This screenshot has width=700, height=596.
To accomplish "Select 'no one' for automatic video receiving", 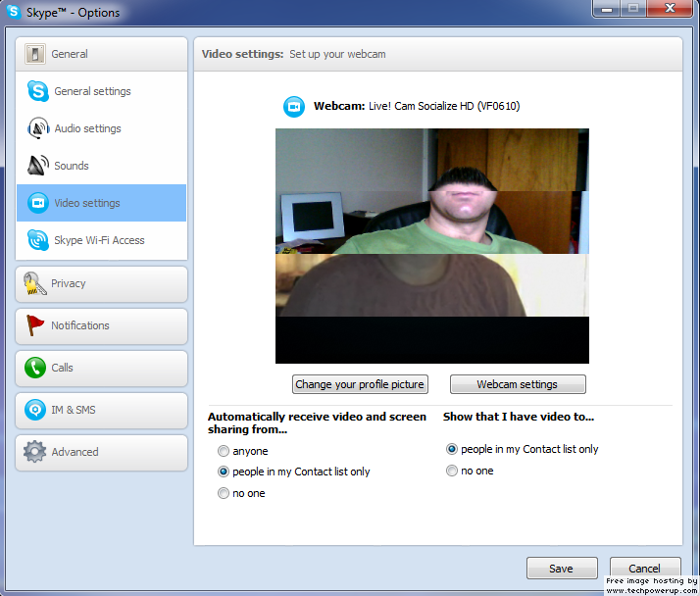I will click(x=224, y=493).
